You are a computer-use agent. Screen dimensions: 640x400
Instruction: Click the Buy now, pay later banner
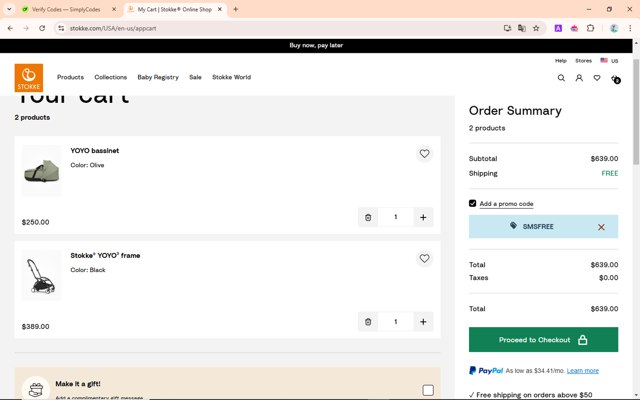point(316,45)
